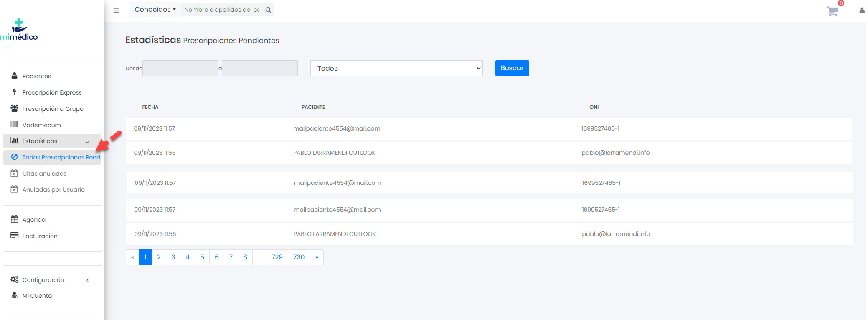Click the Facturación card icon

pyautogui.click(x=14, y=236)
